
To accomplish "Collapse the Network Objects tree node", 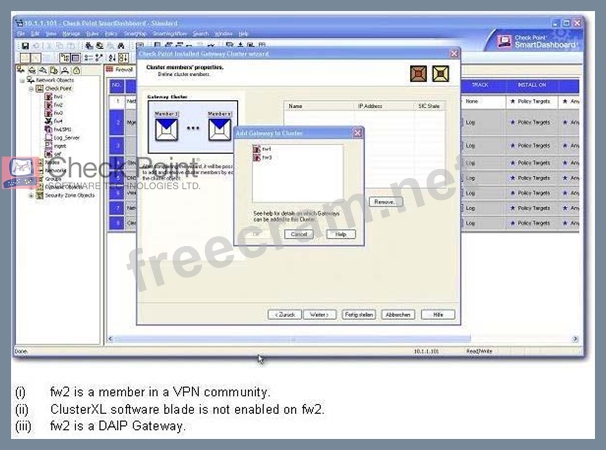I will click(x=22, y=80).
